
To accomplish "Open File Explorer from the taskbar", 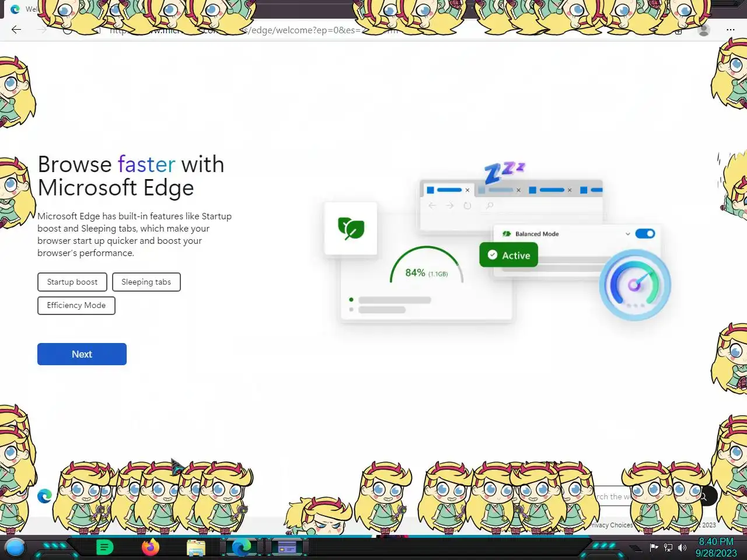I will [196, 548].
